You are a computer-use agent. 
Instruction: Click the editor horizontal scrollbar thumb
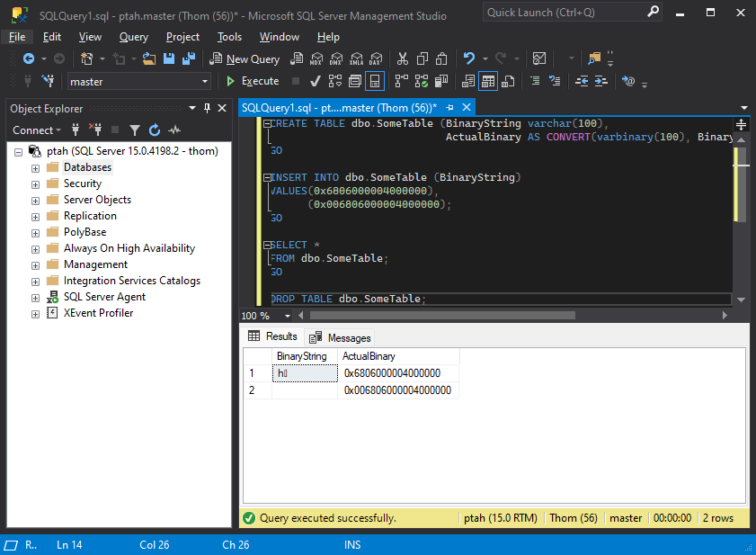[442, 315]
